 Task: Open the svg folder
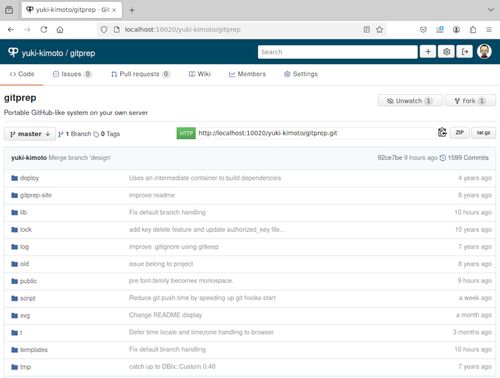pyautogui.click(x=25, y=315)
